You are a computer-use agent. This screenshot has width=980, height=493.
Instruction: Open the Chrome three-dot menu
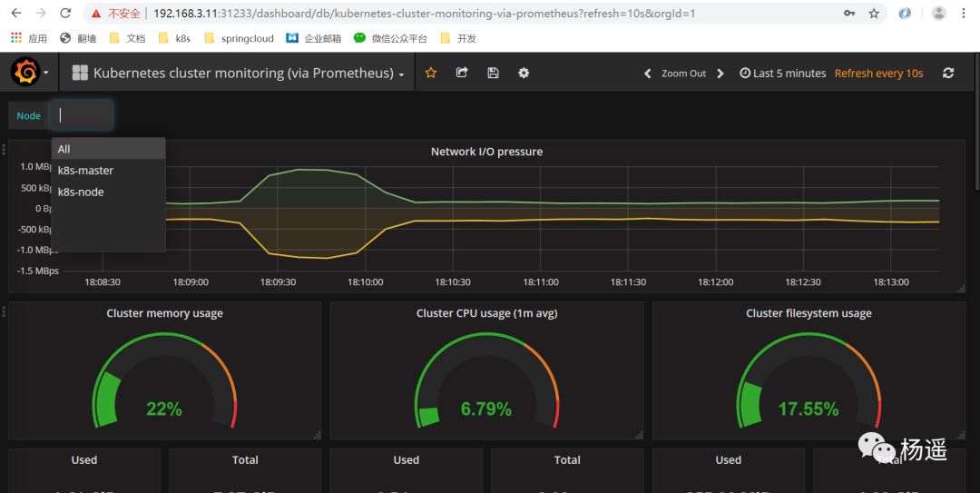click(964, 13)
